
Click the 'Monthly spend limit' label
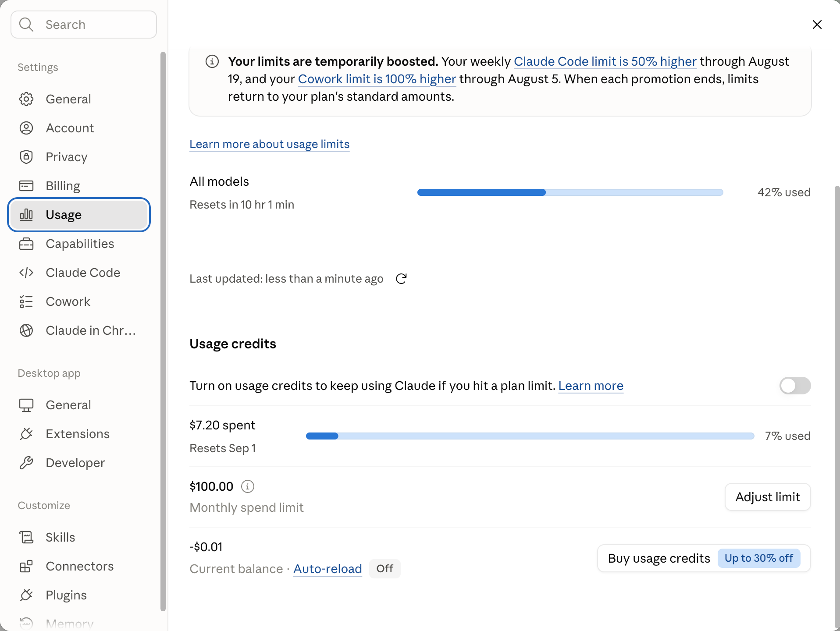click(x=246, y=507)
